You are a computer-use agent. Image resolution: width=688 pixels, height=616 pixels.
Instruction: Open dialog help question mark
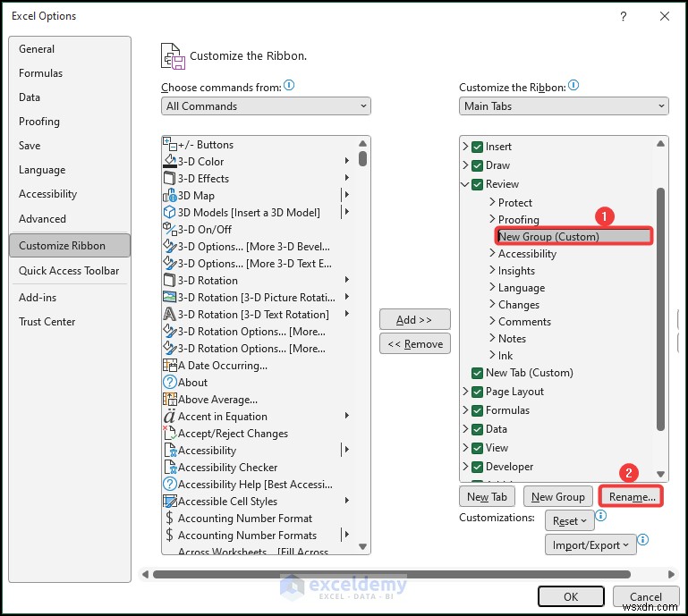coord(623,16)
